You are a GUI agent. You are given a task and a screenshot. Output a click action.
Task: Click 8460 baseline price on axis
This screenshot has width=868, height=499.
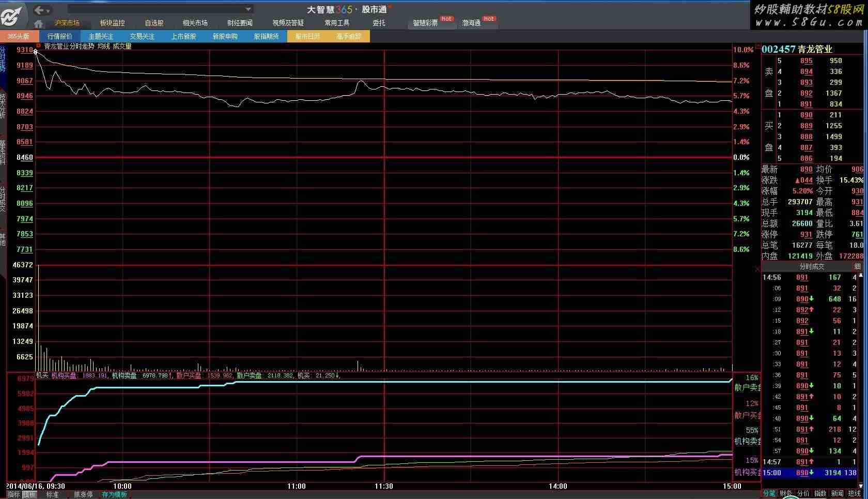click(x=25, y=157)
